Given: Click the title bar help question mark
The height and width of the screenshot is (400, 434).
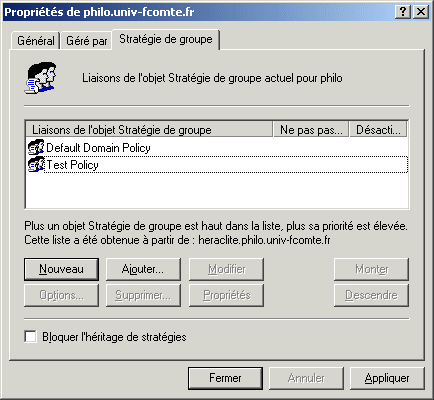Looking at the screenshot, I should click(x=403, y=12).
